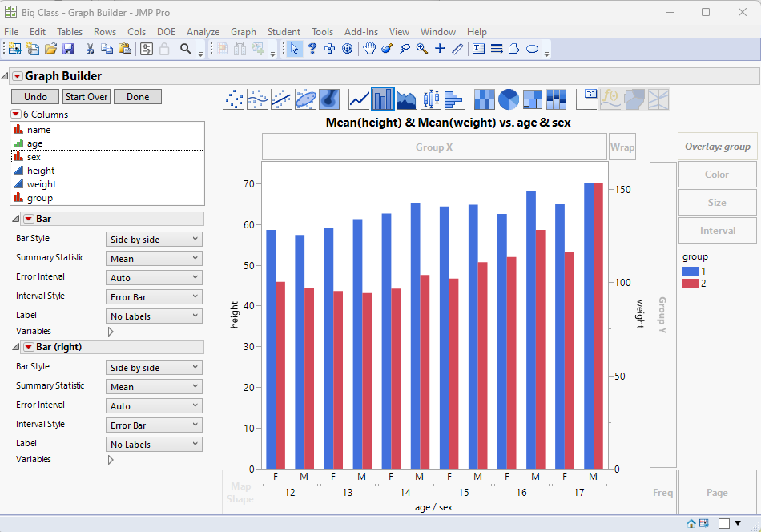Collapse the Bar (right) section outline
The height and width of the screenshot is (532, 761).
coord(16,347)
